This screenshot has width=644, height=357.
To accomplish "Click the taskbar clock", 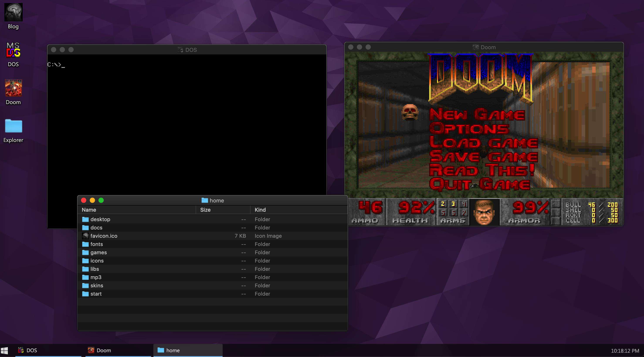I will [x=625, y=350].
